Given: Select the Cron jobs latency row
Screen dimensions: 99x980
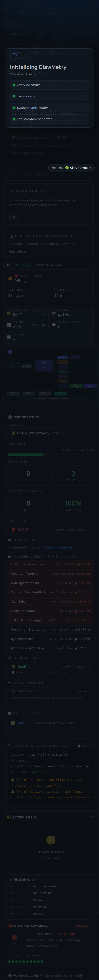Looking at the screenshot, I should 51,601.
